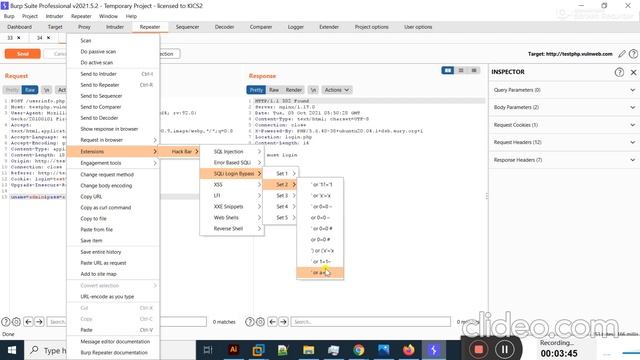Open Repeater help question mark icon
The image size is (640, 360).
tap(633, 54)
